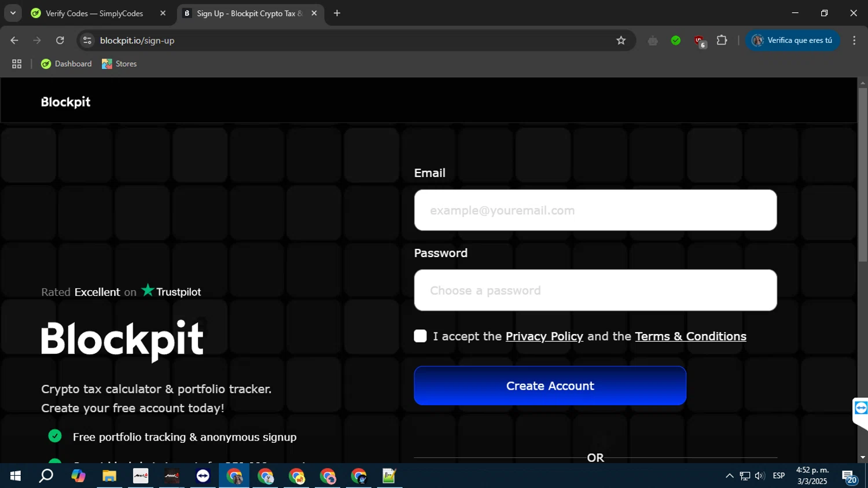Open the Terms & Conditions link
Image resolution: width=868 pixels, height=488 pixels.
691,336
